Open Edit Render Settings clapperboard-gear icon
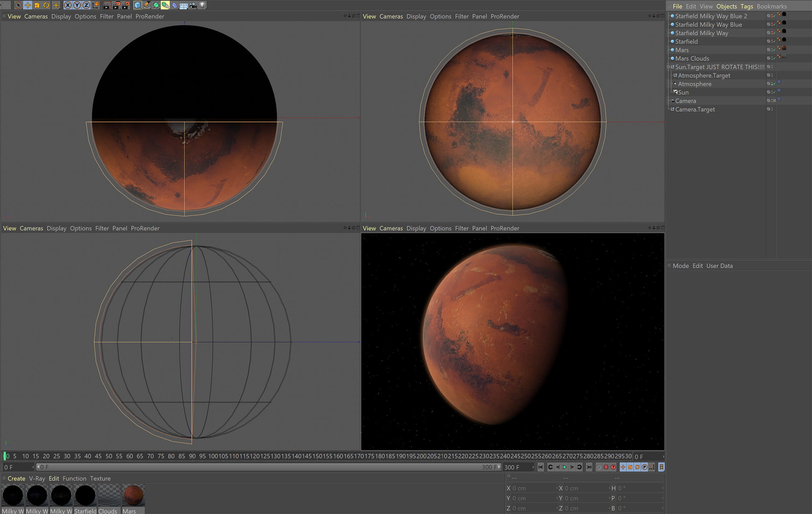Viewport: 812px width, 514px height. pyautogui.click(x=126, y=5)
